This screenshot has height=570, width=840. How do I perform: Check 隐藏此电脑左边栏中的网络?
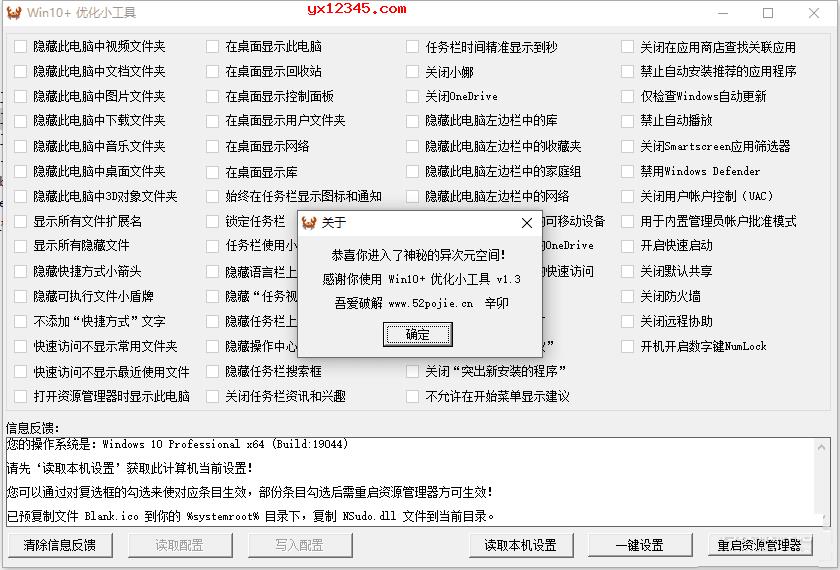pos(412,197)
